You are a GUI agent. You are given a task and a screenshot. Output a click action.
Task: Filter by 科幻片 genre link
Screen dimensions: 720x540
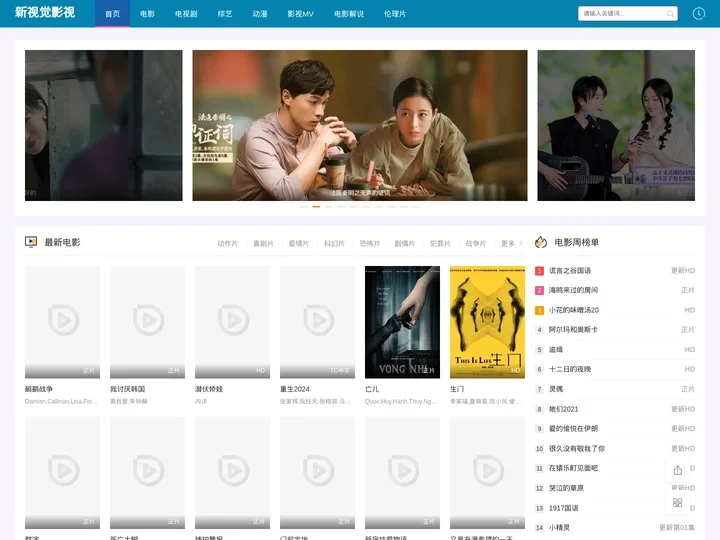click(x=334, y=243)
